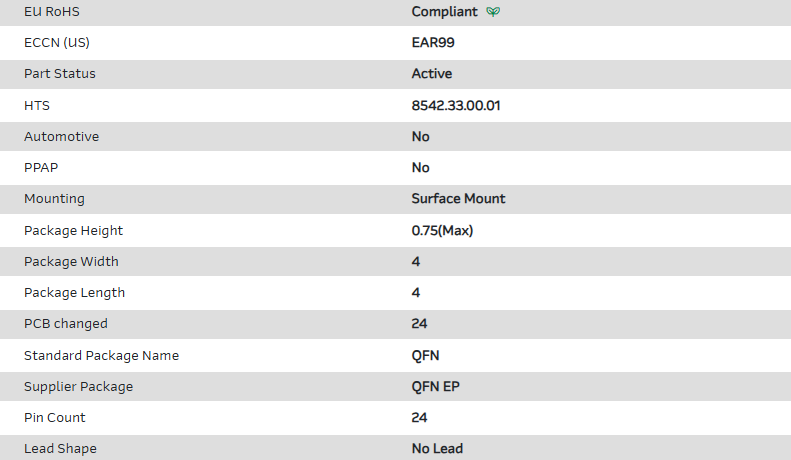Select the No Lead value
The width and height of the screenshot is (791, 460).
437,448
